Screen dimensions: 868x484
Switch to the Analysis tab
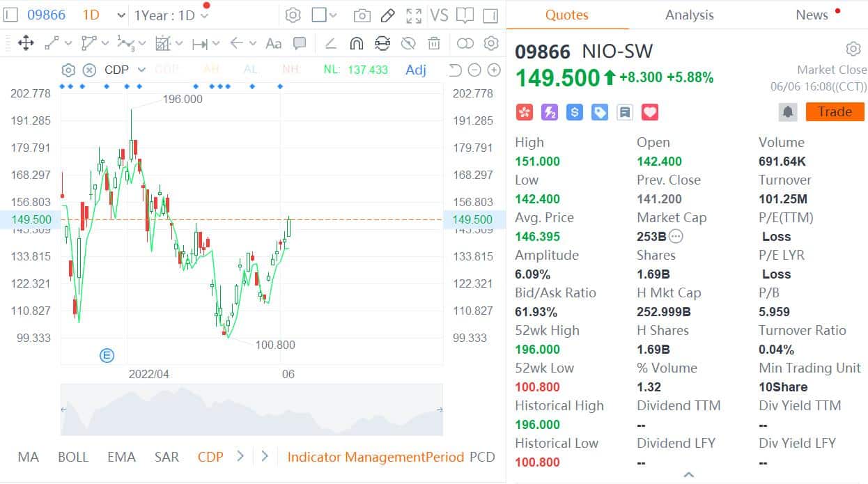(x=688, y=15)
